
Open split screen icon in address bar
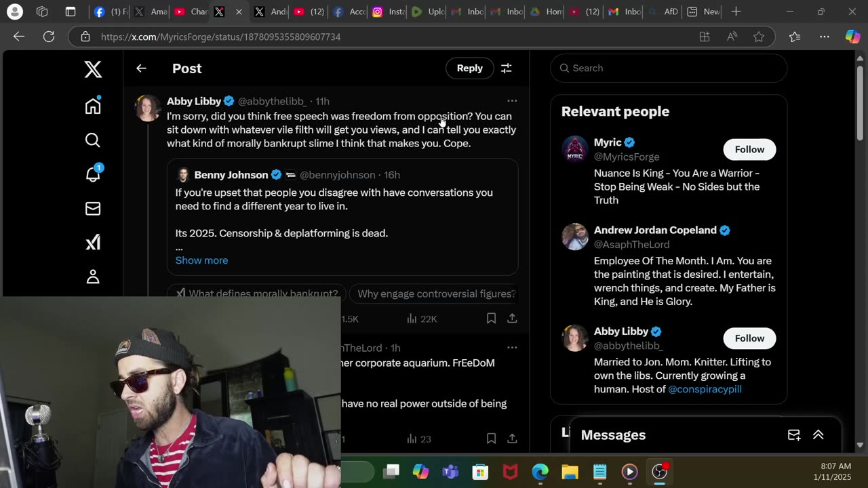705,37
